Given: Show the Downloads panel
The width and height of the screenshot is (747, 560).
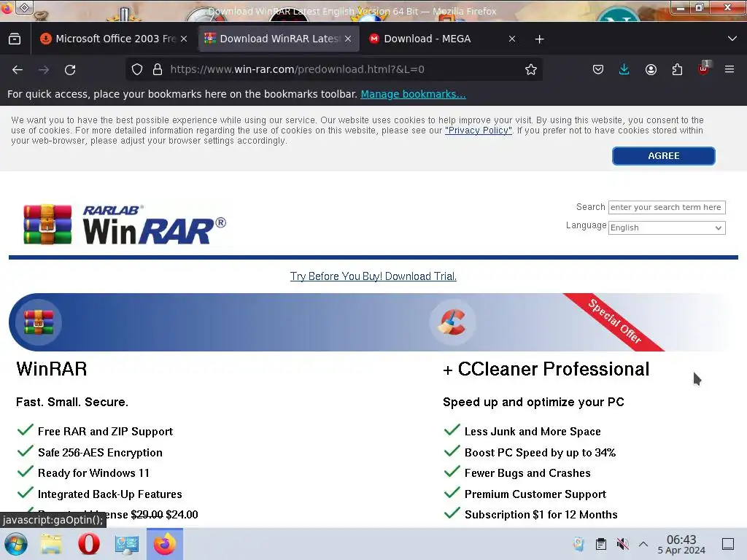Looking at the screenshot, I should click(624, 69).
